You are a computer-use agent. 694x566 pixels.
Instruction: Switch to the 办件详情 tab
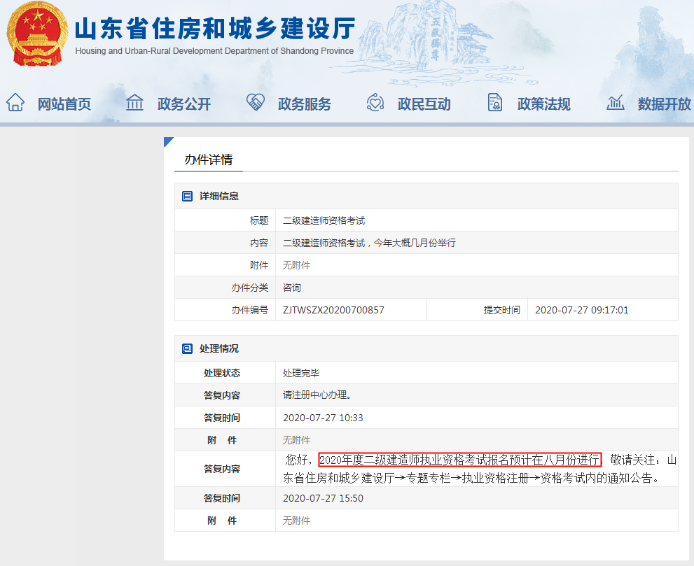208,160
